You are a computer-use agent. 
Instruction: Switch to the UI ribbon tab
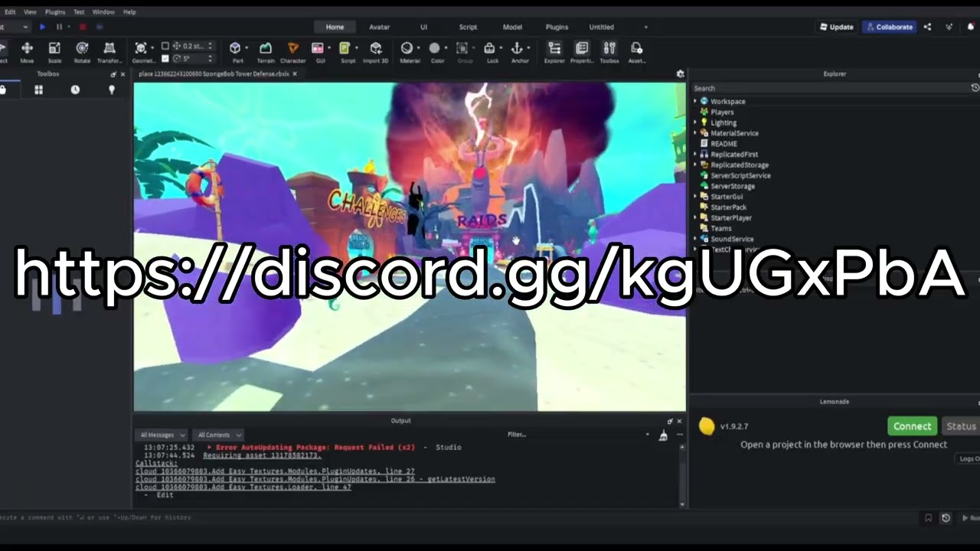(423, 27)
